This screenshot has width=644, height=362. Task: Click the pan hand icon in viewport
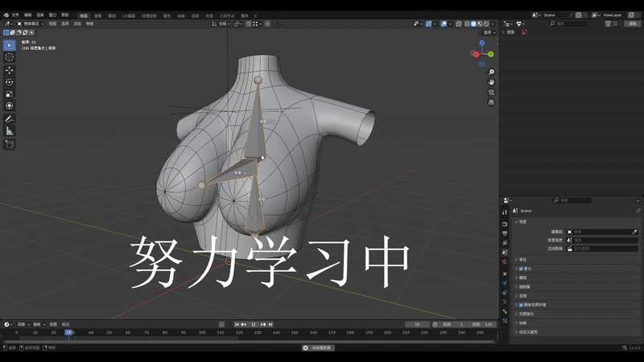[x=491, y=82]
